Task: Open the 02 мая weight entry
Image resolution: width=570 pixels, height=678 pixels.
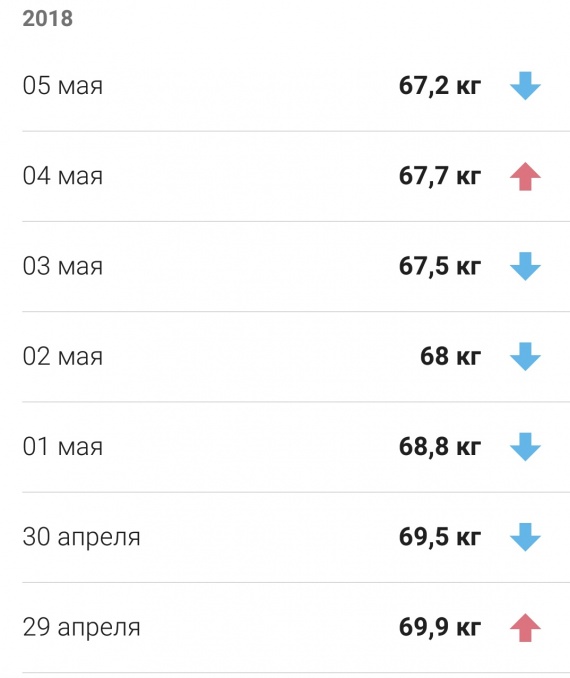Action: coord(296,357)
